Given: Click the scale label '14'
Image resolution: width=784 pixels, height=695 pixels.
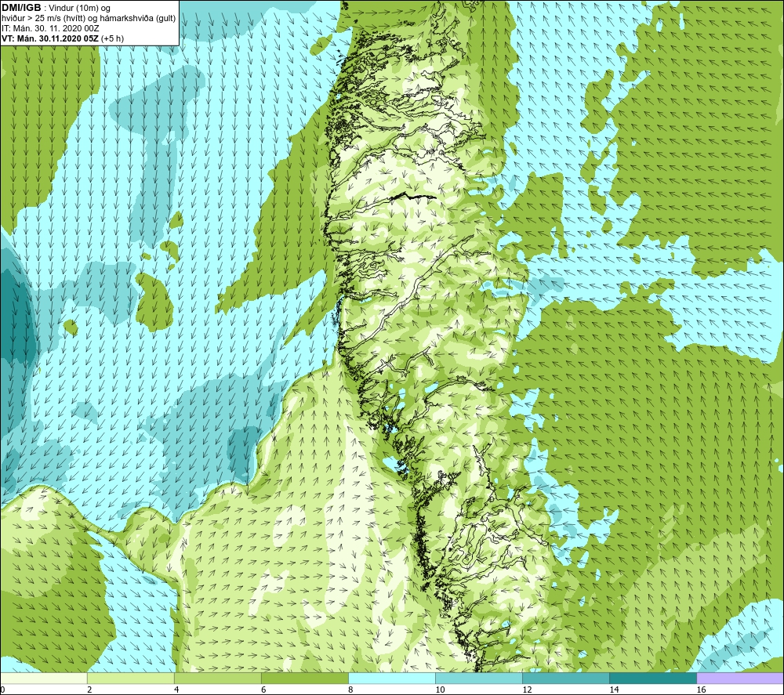Looking at the screenshot, I should point(614,690).
